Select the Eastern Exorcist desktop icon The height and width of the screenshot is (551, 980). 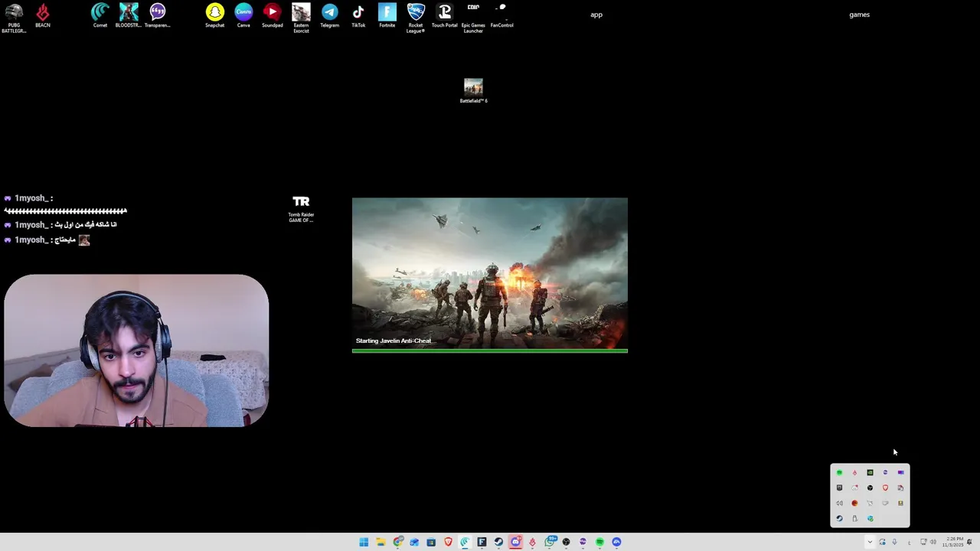click(x=301, y=18)
